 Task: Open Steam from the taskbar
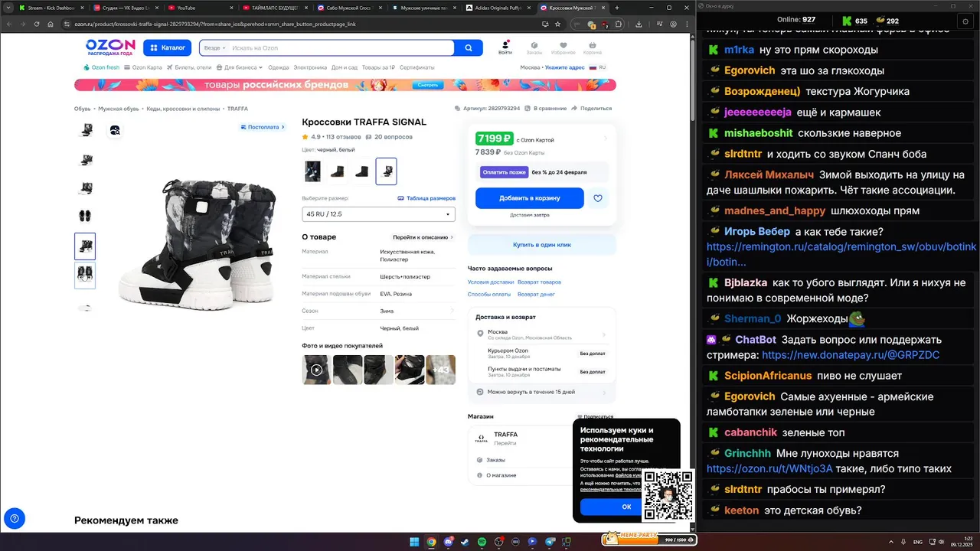tap(465, 542)
